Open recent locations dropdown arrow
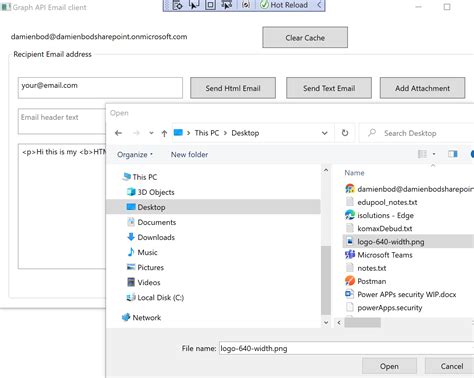 coord(151,133)
